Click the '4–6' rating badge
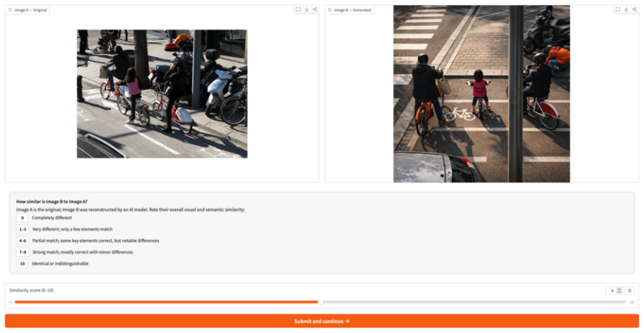 point(22,240)
